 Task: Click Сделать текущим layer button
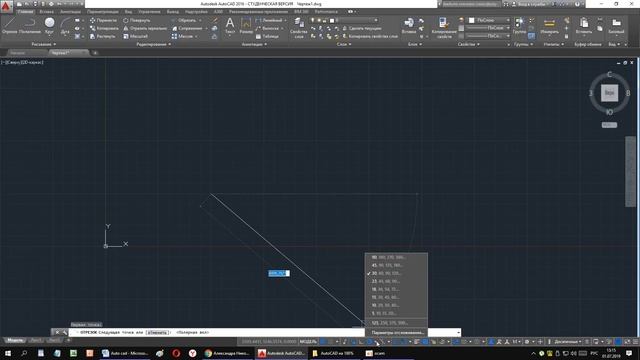click(x=362, y=29)
